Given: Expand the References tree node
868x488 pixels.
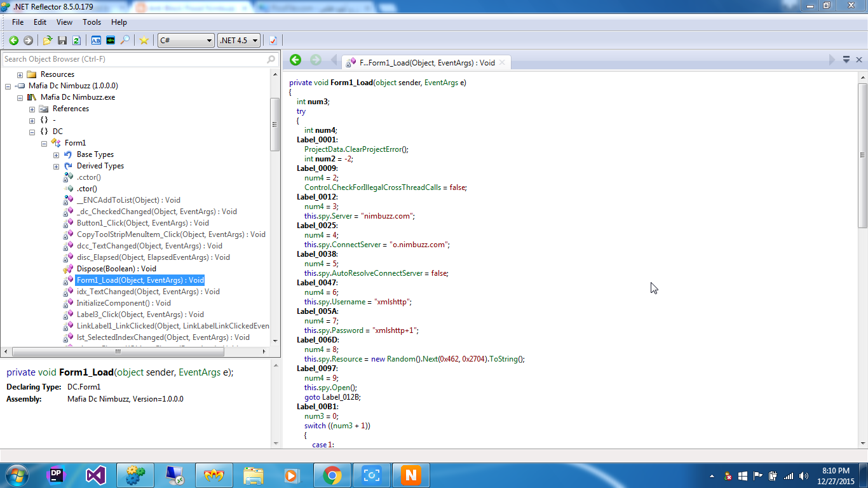Looking at the screenshot, I should point(32,109).
